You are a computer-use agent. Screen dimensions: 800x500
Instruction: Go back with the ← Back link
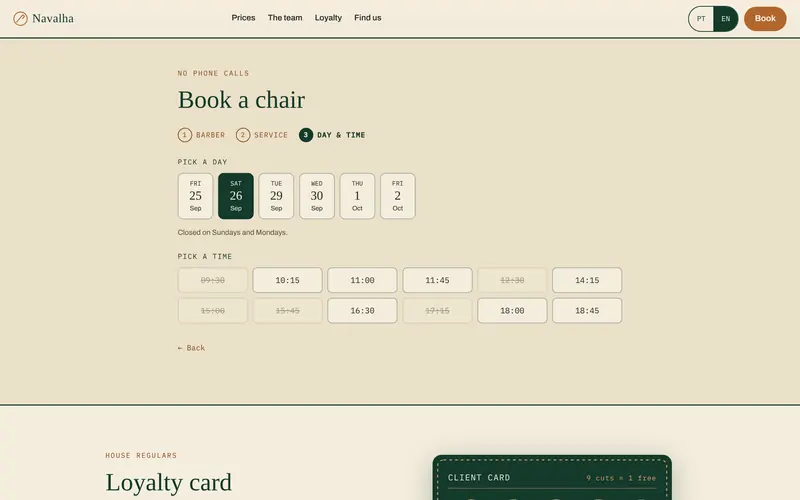click(191, 348)
